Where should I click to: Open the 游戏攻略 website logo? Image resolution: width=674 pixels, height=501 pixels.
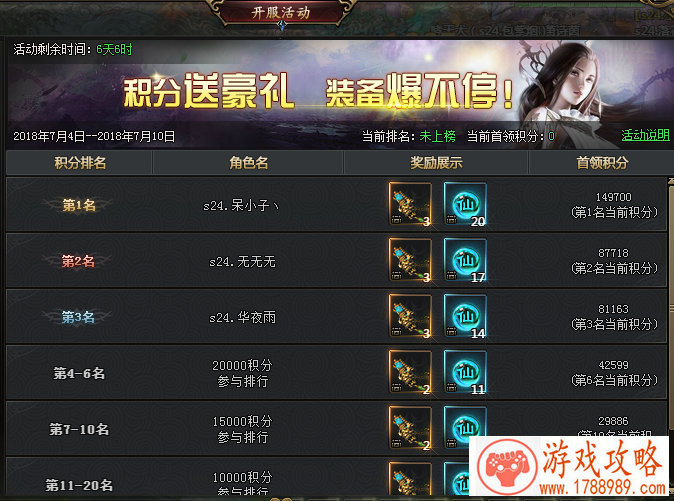(x=569, y=466)
